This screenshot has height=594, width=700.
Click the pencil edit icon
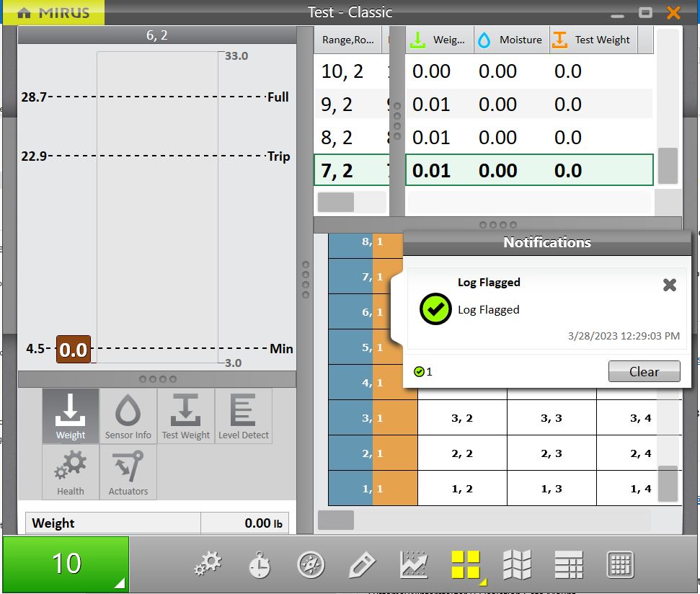(361, 565)
